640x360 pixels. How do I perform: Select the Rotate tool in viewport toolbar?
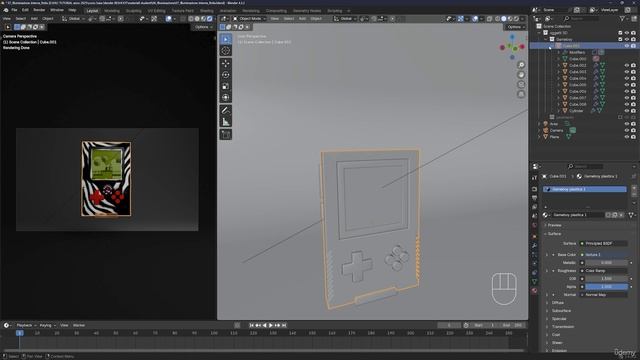coord(226,75)
